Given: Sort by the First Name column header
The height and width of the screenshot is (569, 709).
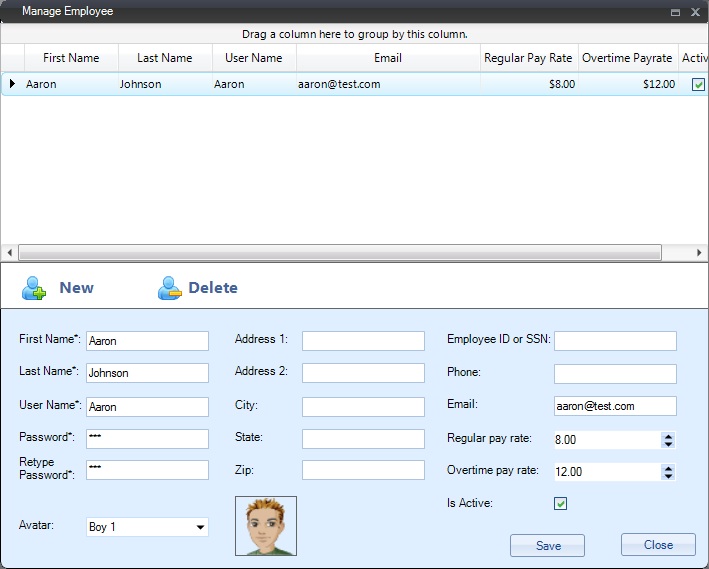Looking at the screenshot, I should [x=71, y=58].
